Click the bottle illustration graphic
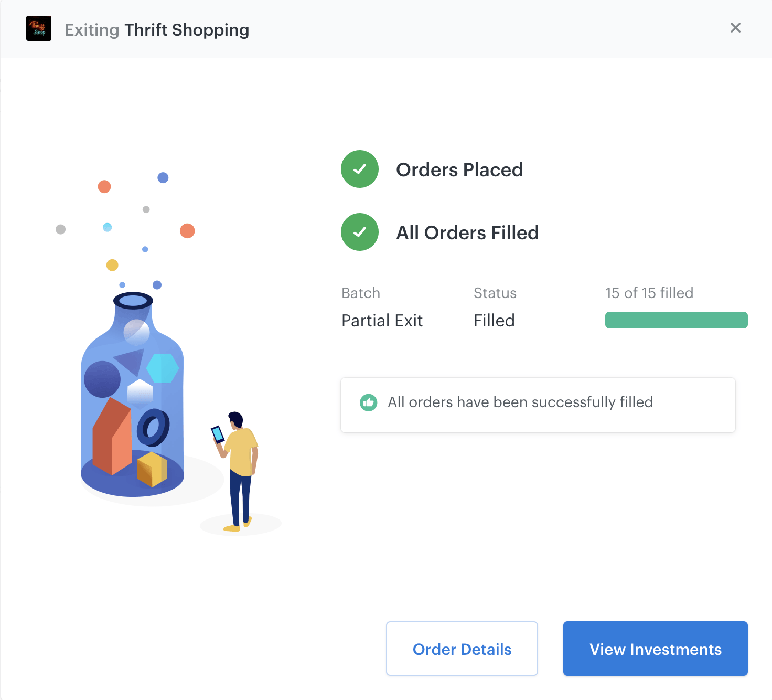The height and width of the screenshot is (700, 772). [132, 395]
